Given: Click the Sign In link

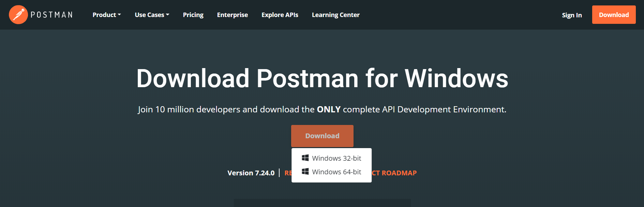Looking at the screenshot, I should 572,15.
